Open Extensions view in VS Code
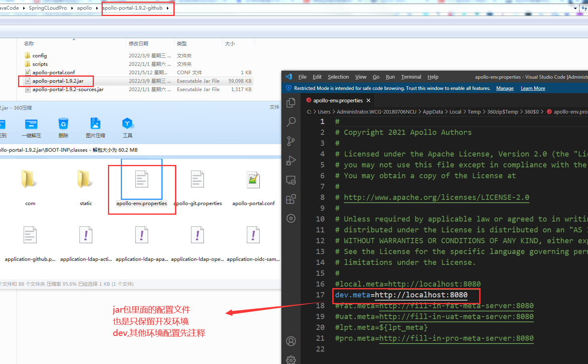588x364 pixels. [291, 199]
